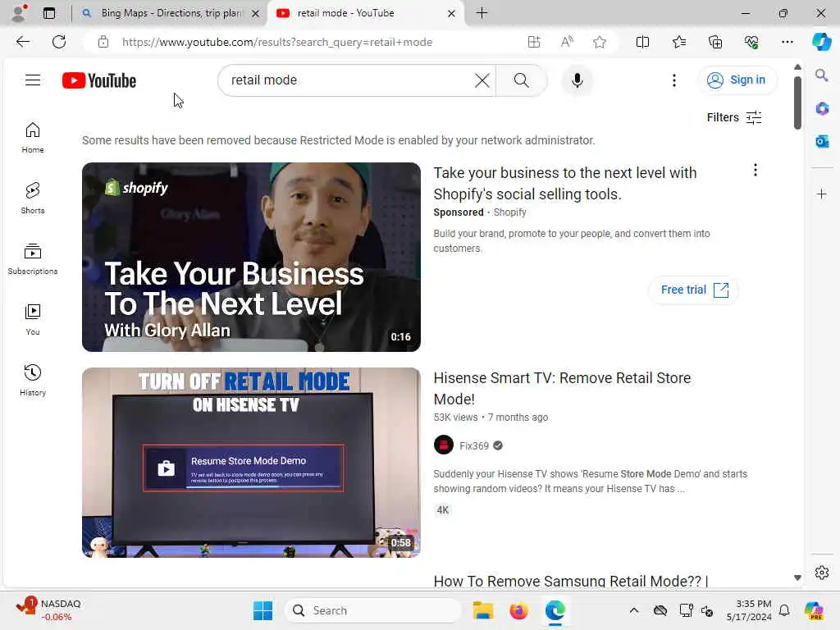
Task: Click Sign in button
Action: pyautogui.click(x=737, y=80)
